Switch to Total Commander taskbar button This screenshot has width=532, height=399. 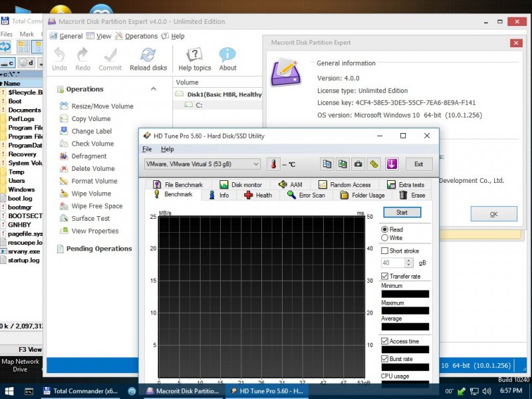click(81, 391)
